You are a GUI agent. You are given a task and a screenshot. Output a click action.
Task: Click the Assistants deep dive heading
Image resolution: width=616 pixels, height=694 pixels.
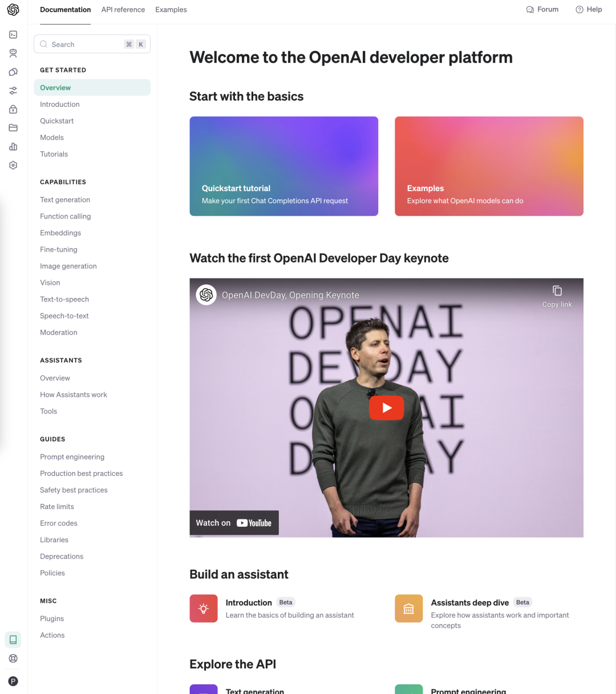pos(470,603)
